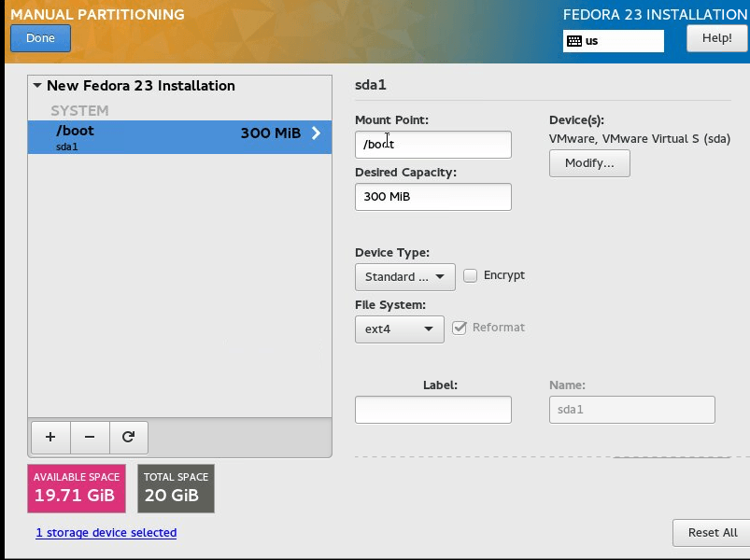Click MANUAL PARTITIONING title

(x=97, y=14)
